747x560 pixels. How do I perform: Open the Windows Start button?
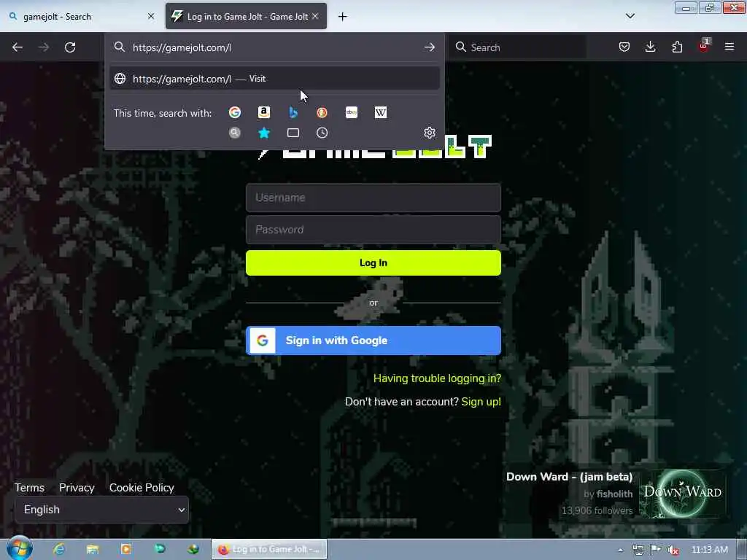(x=19, y=548)
